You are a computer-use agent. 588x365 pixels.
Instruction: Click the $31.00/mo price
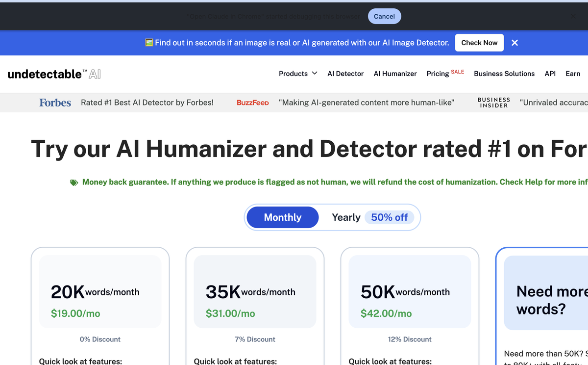click(230, 313)
